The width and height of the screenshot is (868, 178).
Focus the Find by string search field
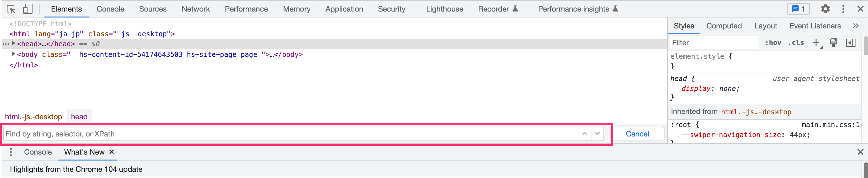click(x=290, y=134)
